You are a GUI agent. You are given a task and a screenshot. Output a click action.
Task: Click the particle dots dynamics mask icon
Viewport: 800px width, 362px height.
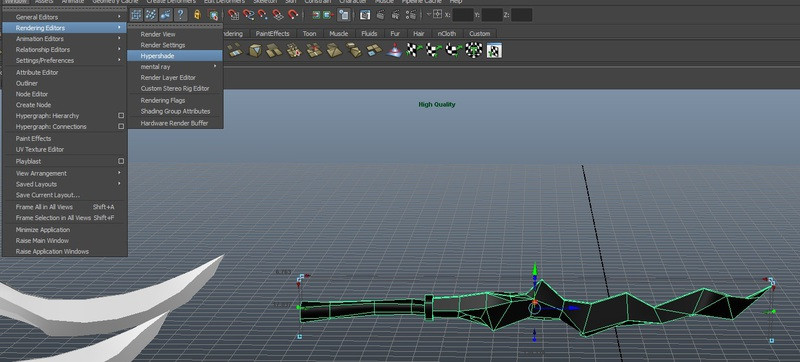click(x=151, y=15)
